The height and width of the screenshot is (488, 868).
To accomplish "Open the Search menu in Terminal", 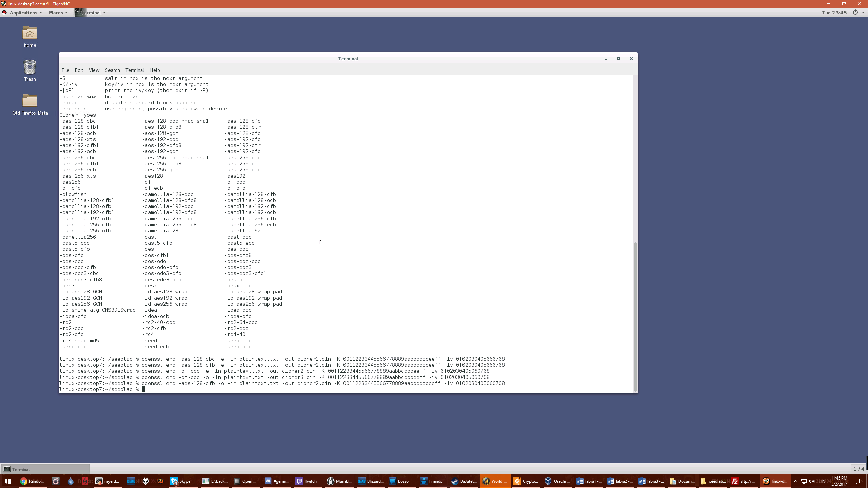I will 112,70.
